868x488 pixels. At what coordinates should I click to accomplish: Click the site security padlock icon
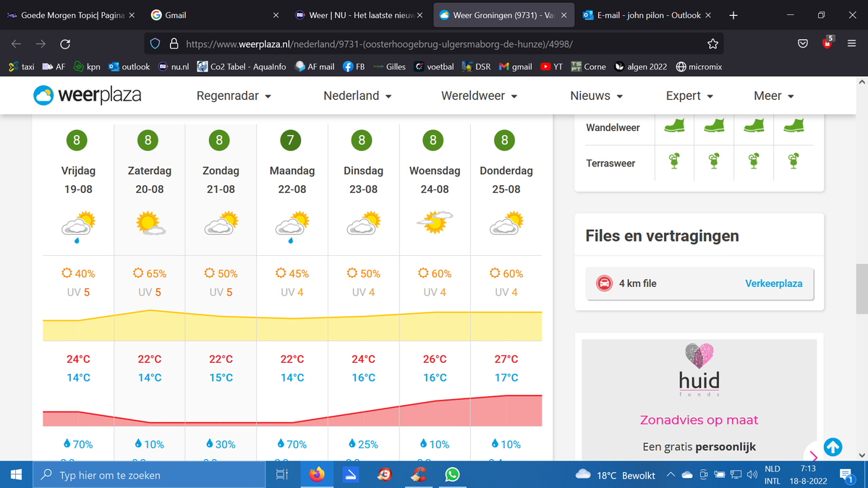[174, 44]
